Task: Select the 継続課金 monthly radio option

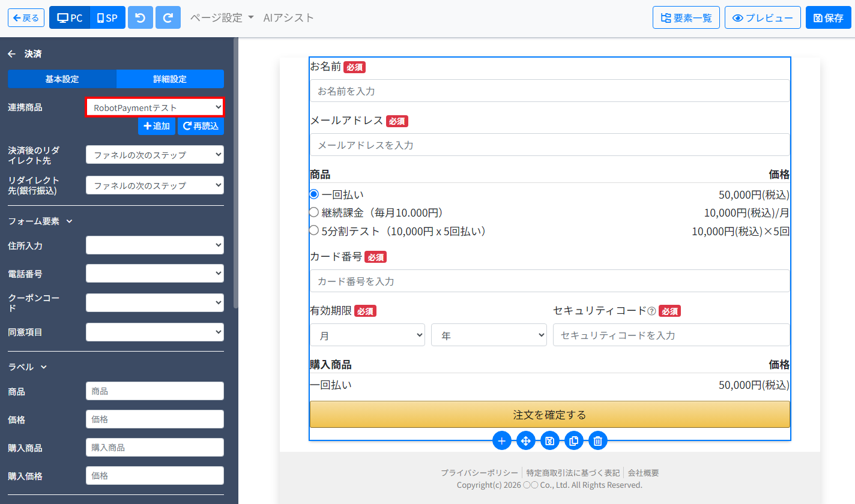Action: 314,212
